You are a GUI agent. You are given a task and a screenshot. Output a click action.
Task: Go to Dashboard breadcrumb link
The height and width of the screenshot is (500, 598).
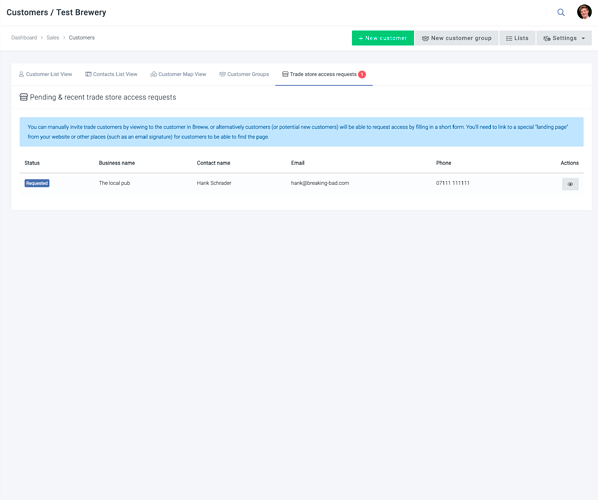[24, 38]
